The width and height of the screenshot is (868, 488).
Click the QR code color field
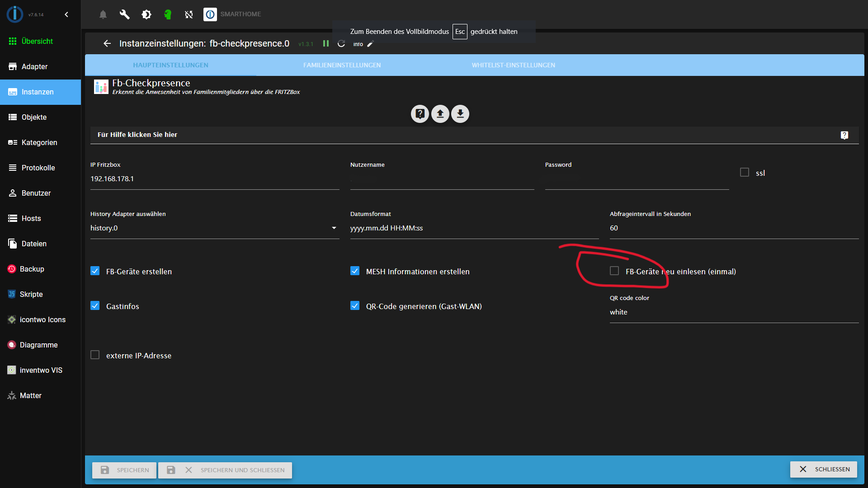(x=733, y=312)
